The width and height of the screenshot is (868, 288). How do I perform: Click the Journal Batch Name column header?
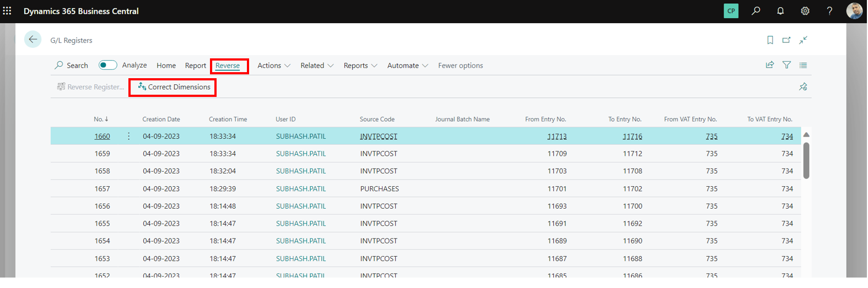click(x=462, y=119)
